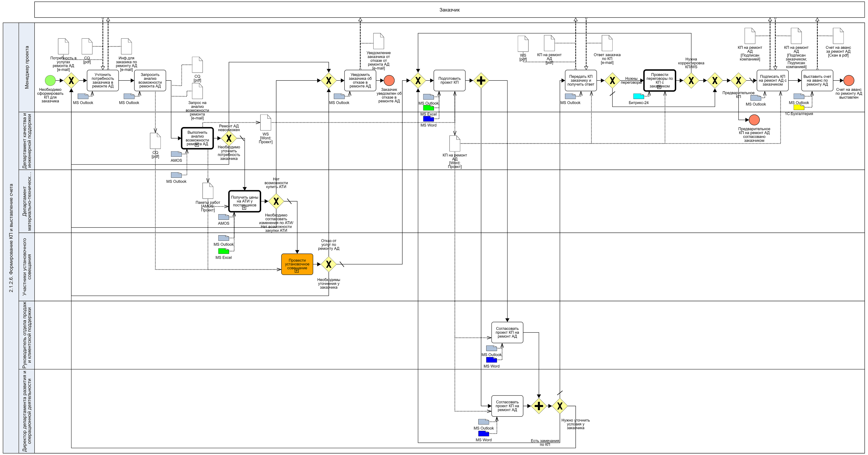This screenshot has width=868, height=455.
Task: Click the blue MS Word icon in Руководитель отдела продаж lane
Action: coord(491,360)
